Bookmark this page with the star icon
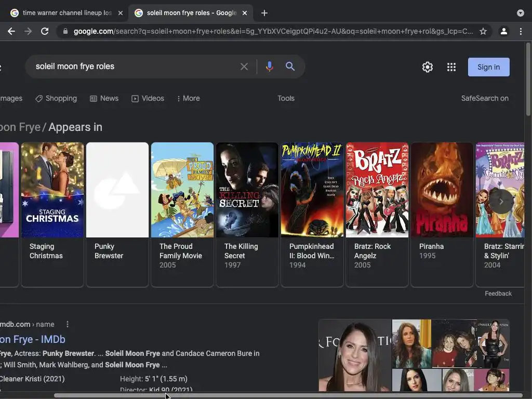 (483, 31)
